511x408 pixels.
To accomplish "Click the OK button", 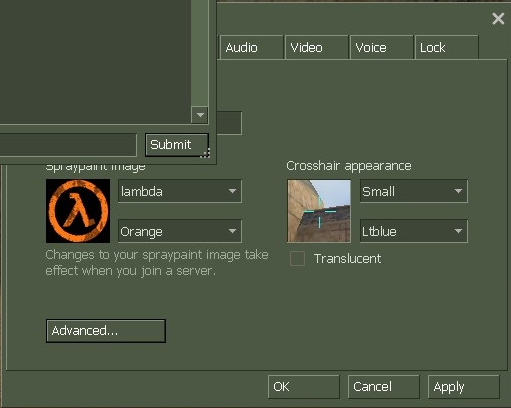I will click(x=304, y=387).
